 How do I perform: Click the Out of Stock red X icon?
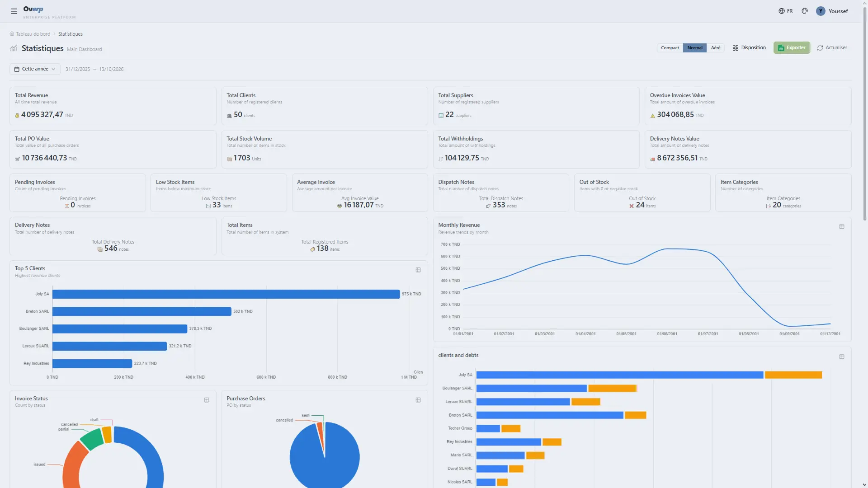coord(632,206)
